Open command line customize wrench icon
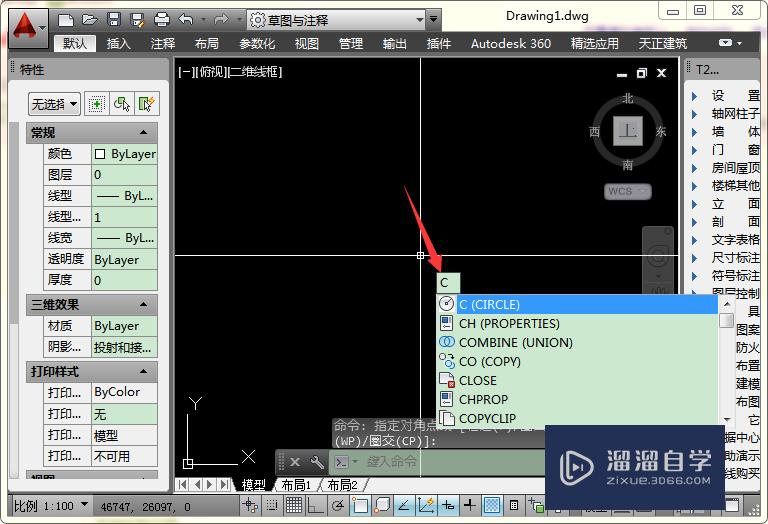Image resolution: width=768 pixels, height=524 pixels. [317, 462]
